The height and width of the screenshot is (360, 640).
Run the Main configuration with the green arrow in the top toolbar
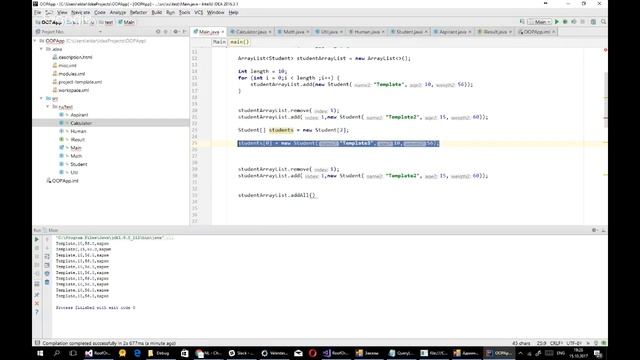(557, 22)
